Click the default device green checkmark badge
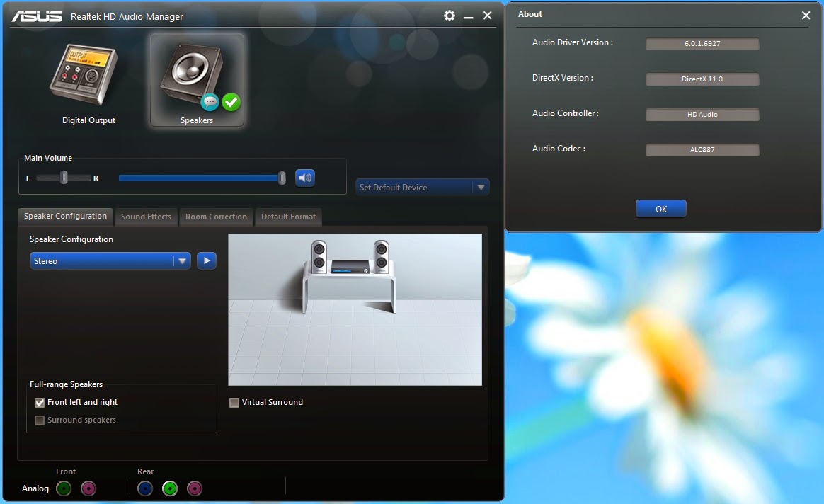The image size is (824, 504). (231, 102)
